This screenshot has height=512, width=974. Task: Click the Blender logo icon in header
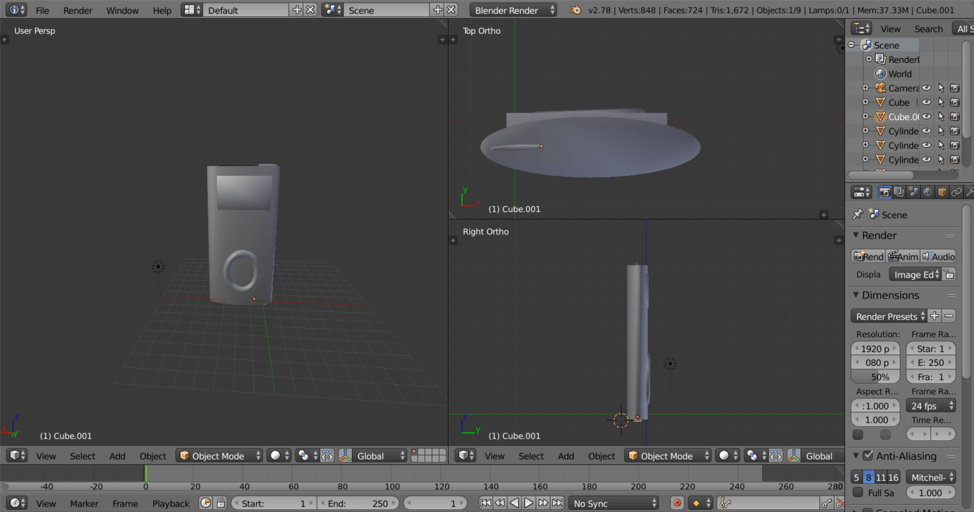coord(575,10)
